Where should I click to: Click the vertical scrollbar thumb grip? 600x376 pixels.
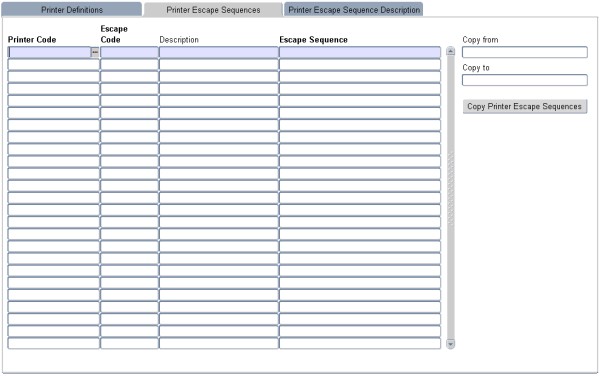(451, 188)
